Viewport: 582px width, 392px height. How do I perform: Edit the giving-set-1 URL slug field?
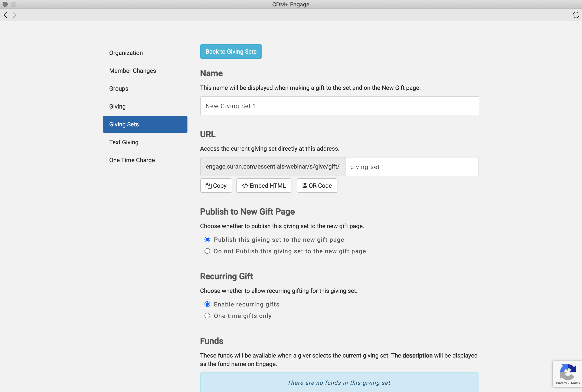click(x=412, y=167)
